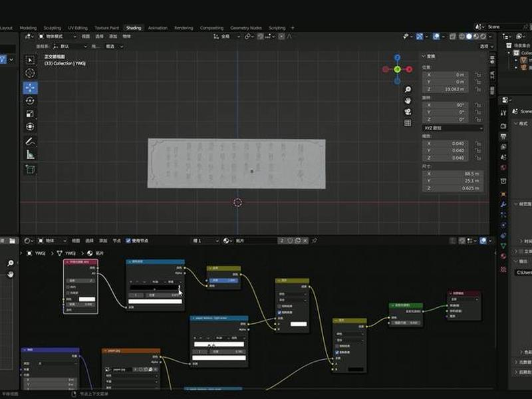Toggle X-ray display in viewport header
This screenshot has height=399, width=532.
coord(453,37)
